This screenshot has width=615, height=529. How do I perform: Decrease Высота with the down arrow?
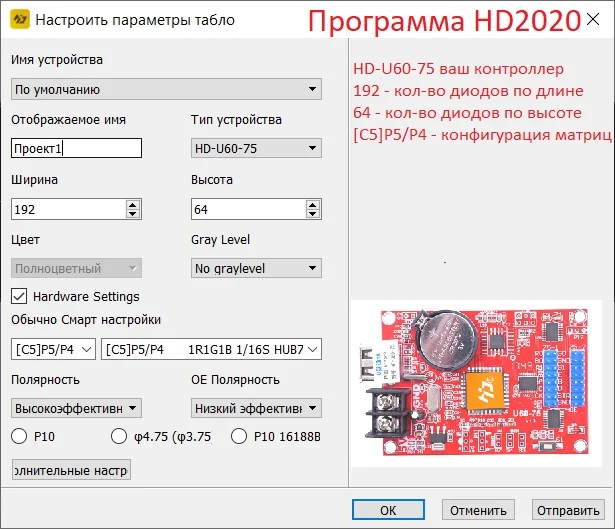[313, 214]
